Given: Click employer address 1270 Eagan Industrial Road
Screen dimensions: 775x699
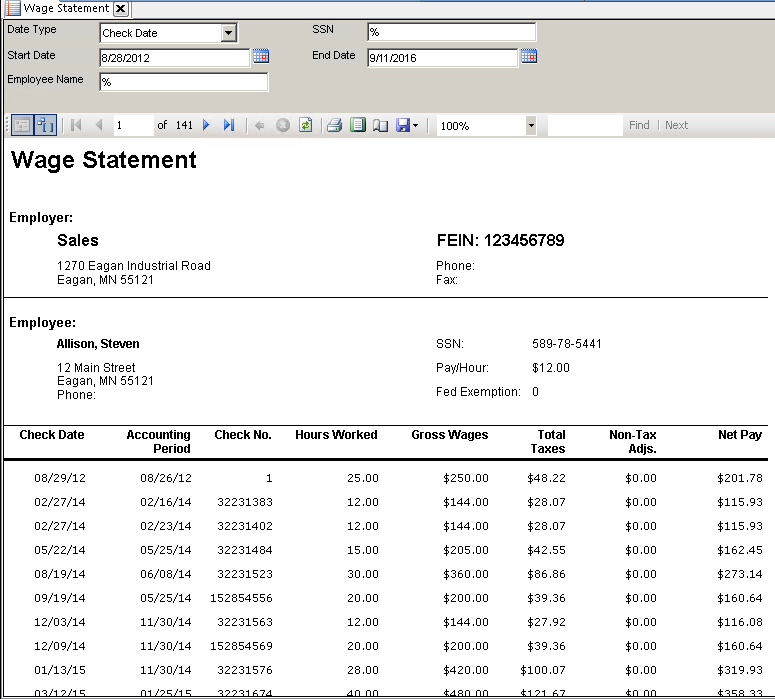Looking at the screenshot, I should [x=134, y=266].
